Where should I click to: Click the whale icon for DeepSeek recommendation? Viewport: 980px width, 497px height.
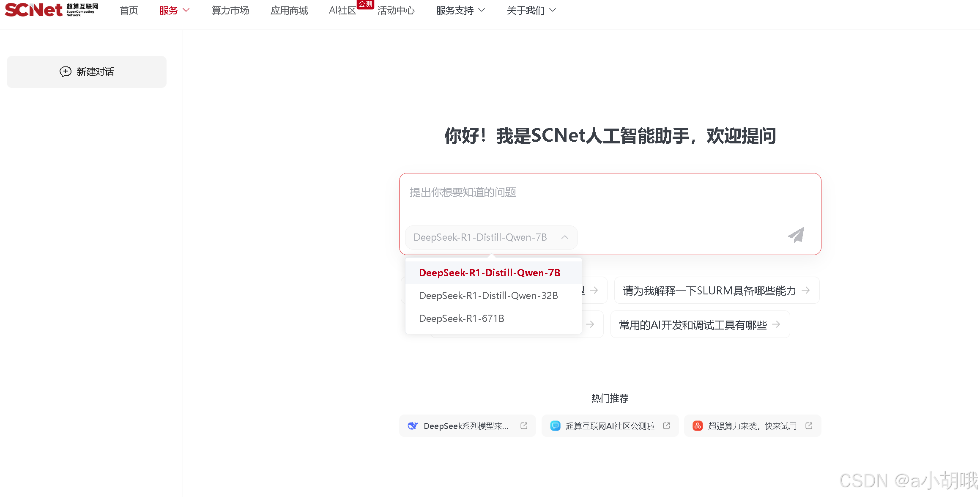pyautogui.click(x=413, y=426)
